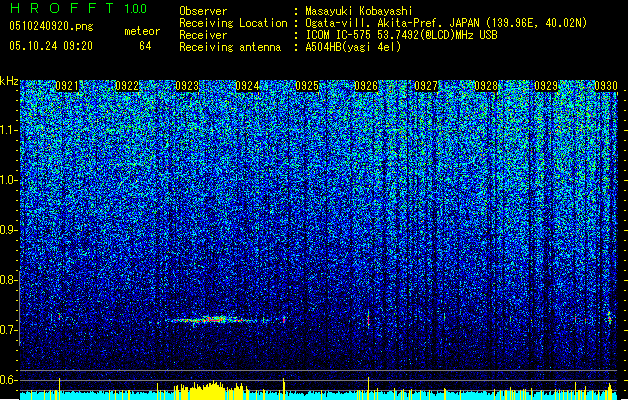This screenshot has height=400, width=629.
Task: Click the meteor count value 64
Action: click(x=145, y=46)
